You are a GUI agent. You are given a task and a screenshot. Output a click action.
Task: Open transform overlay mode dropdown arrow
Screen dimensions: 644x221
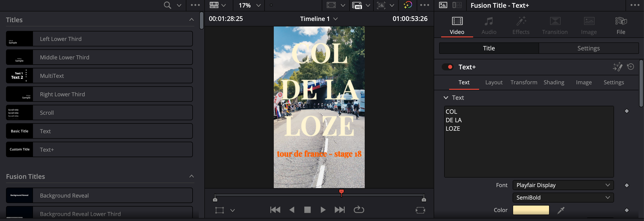(x=233, y=211)
